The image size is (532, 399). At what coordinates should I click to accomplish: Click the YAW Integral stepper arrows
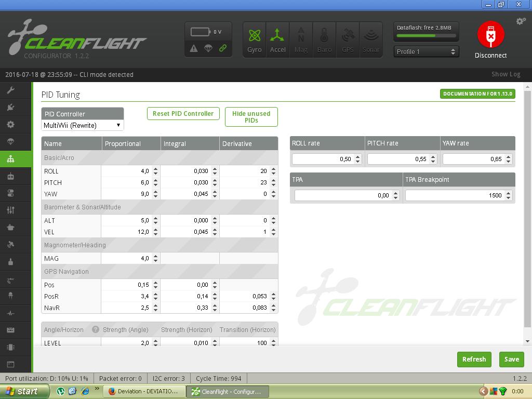[215, 194]
